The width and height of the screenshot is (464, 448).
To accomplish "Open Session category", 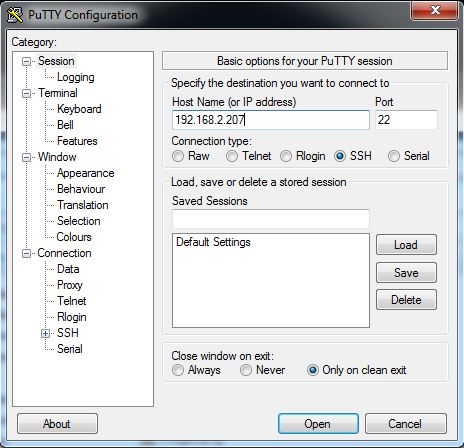I will (56, 61).
